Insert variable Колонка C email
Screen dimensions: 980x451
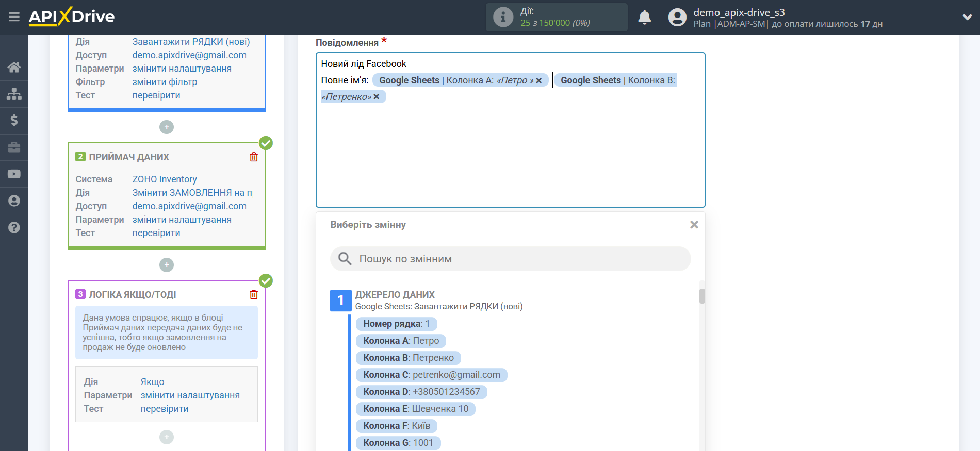pyautogui.click(x=432, y=375)
